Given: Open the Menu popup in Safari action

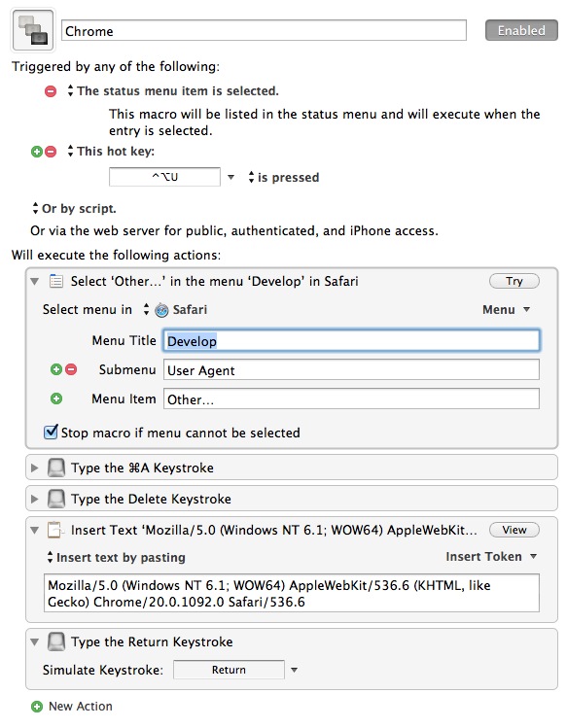Looking at the screenshot, I should click(506, 310).
